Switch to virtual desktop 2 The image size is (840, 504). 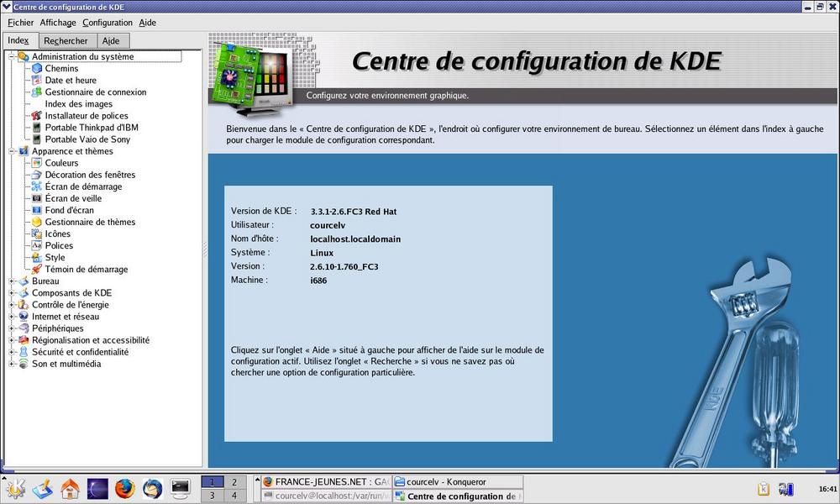[234, 482]
